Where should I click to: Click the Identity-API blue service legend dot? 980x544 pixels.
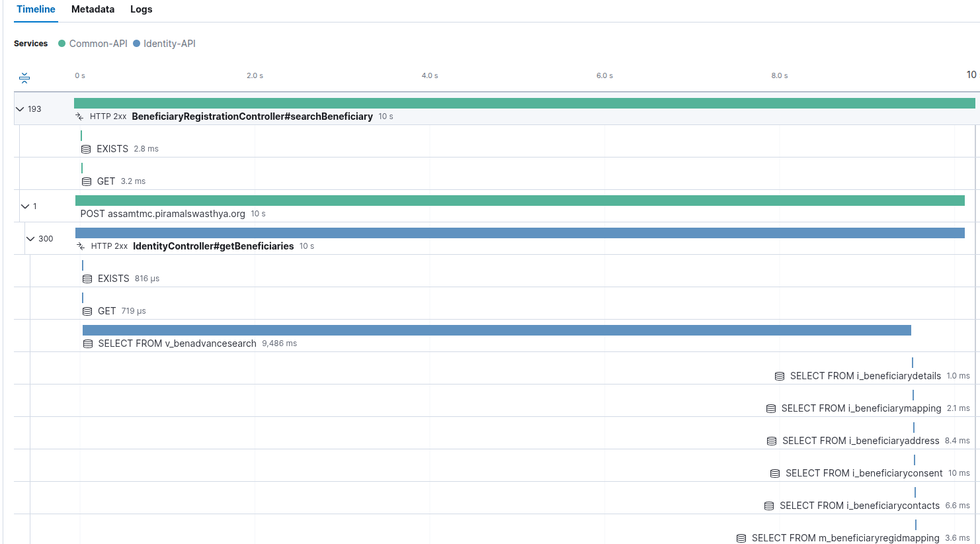[137, 44]
